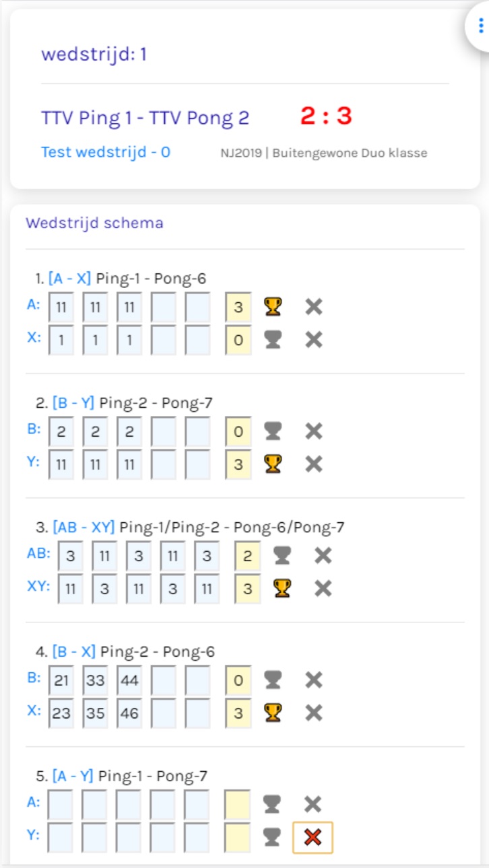Open the three-dot options menu
Image resolution: width=489 pixels, height=868 pixels.
pos(480,26)
